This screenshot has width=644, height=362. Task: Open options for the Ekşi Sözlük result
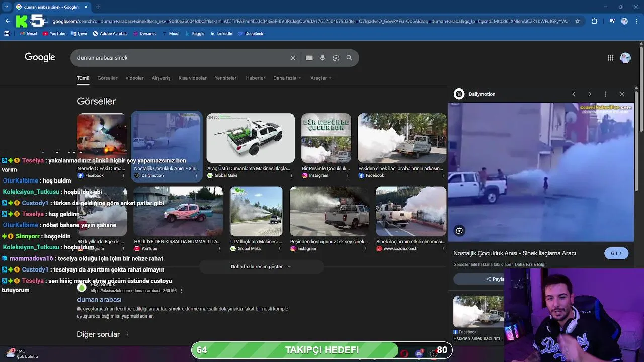coord(182,291)
